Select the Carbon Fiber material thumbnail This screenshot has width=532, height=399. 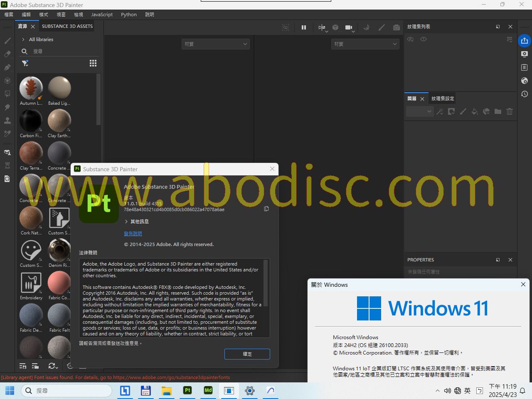[x=31, y=121]
